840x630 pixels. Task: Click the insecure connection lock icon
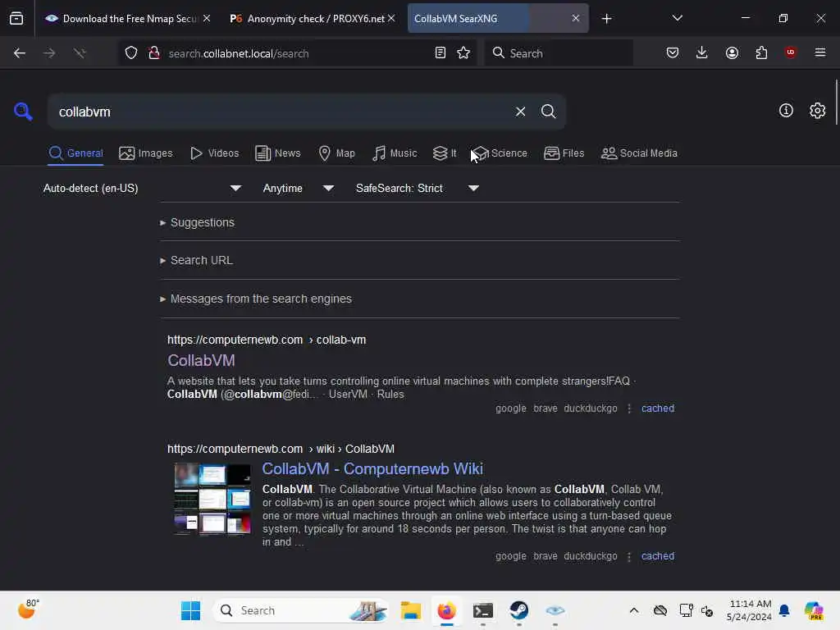[154, 53]
